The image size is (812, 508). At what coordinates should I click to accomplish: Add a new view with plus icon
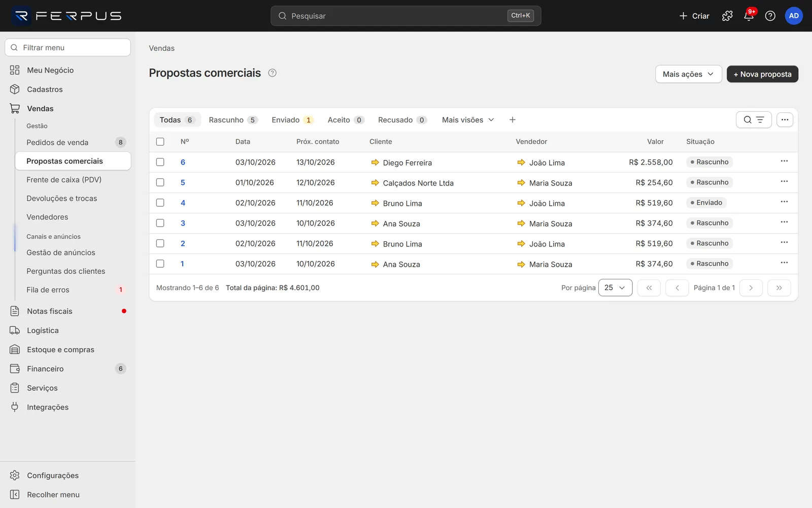tap(513, 120)
